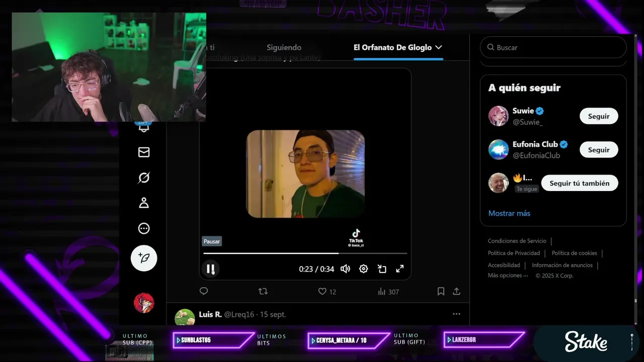
Task: Open account avatar menu in sidebar
Action: click(x=144, y=303)
